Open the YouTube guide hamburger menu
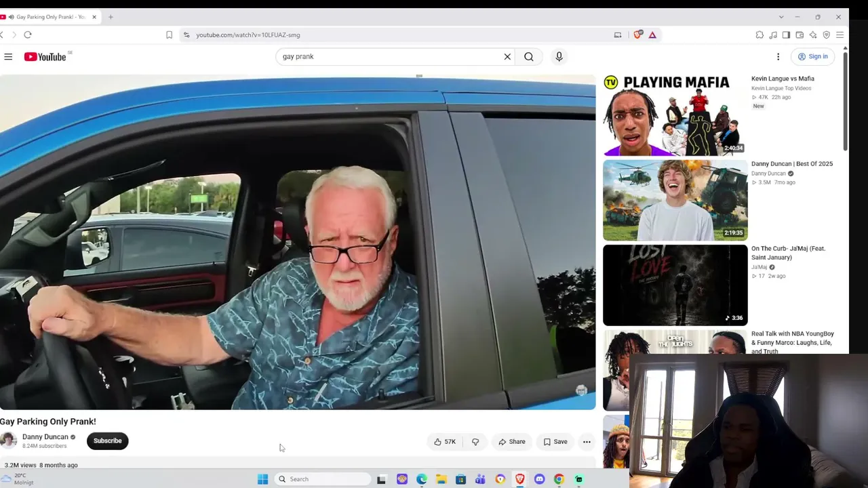Image resolution: width=868 pixels, height=488 pixels. [x=8, y=57]
